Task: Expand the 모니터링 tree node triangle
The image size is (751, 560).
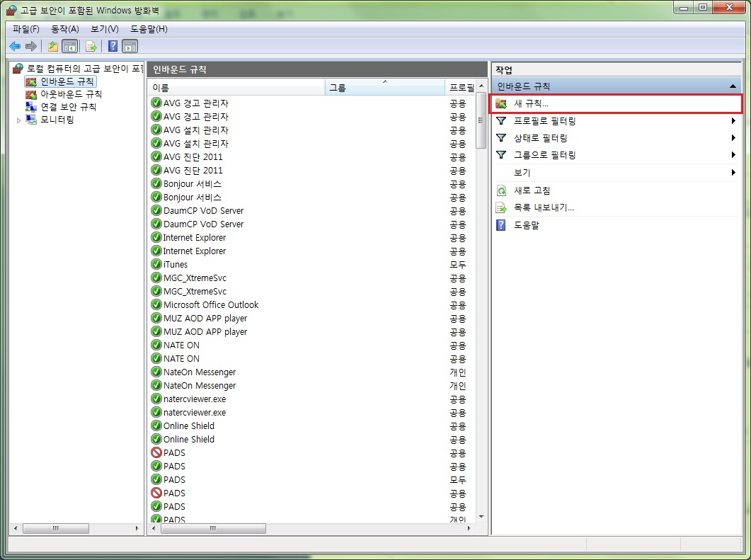Action: [x=18, y=120]
